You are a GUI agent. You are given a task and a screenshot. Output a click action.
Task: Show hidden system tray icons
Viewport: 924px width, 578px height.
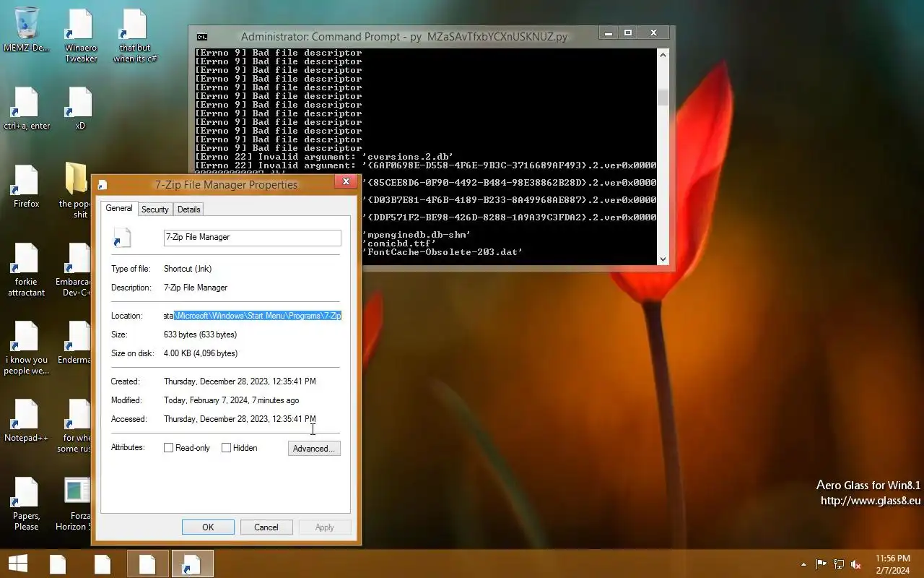[x=803, y=564]
